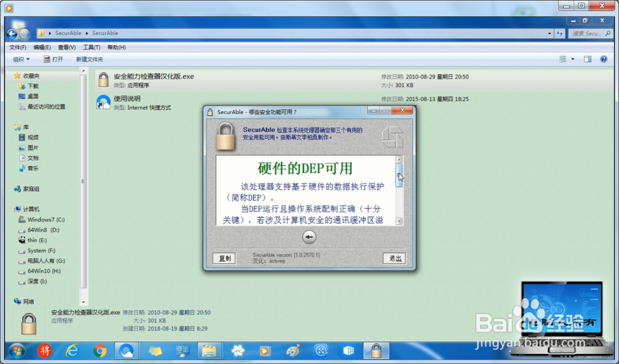This screenshot has width=619, height=364.
Task: Click SecurAble text box scroll down arrow
Action: [x=399, y=221]
